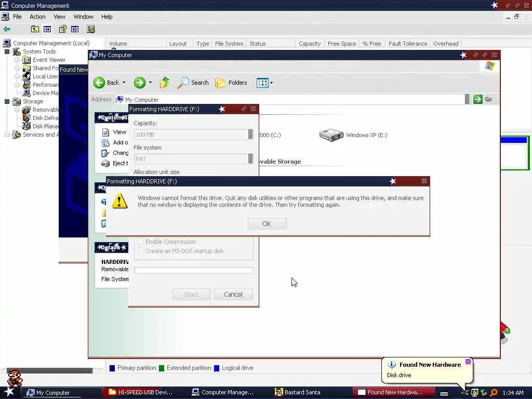Open the File system dropdown showing FAT

click(250, 159)
